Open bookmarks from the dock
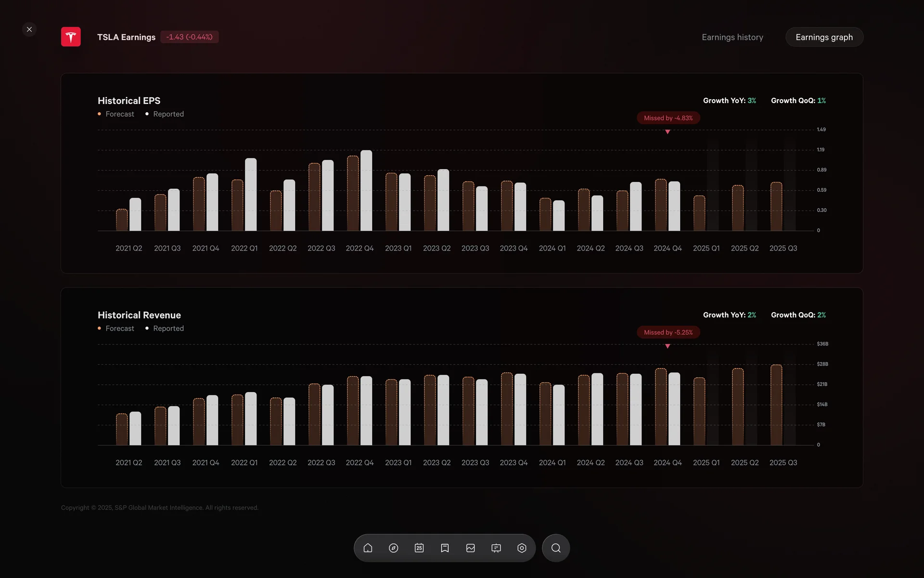 (x=445, y=548)
